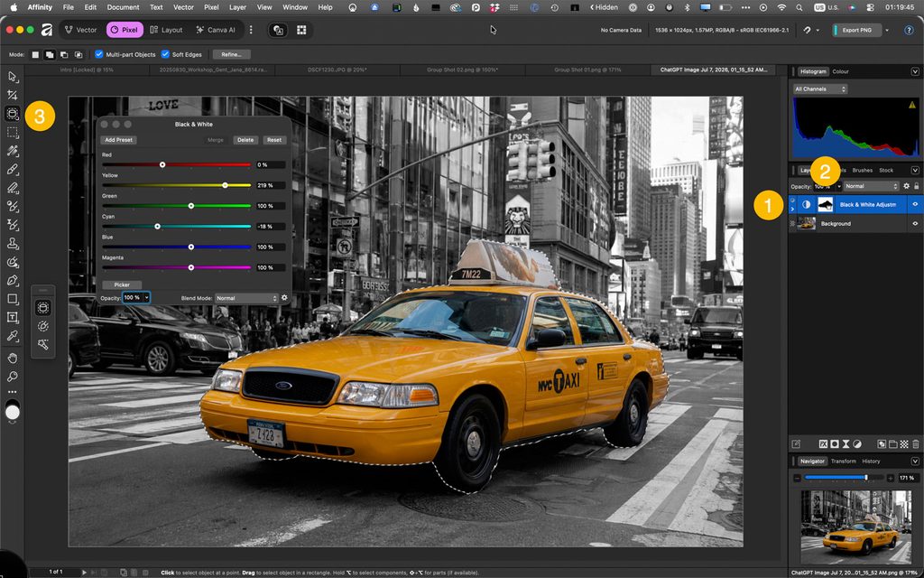Viewport: 924px width, 578px height.
Task: Open Blend Mode dropdown in Black & White dialog
Action: [246, 298]
